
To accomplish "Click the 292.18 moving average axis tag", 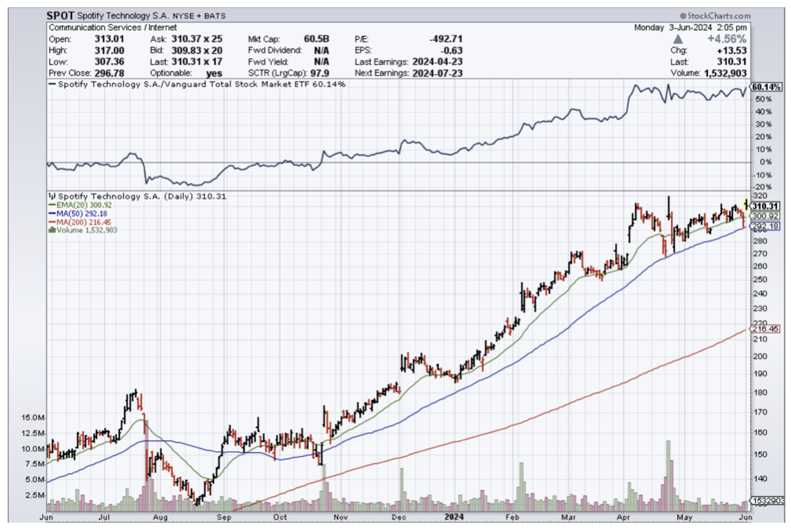I will pos(765,227).
